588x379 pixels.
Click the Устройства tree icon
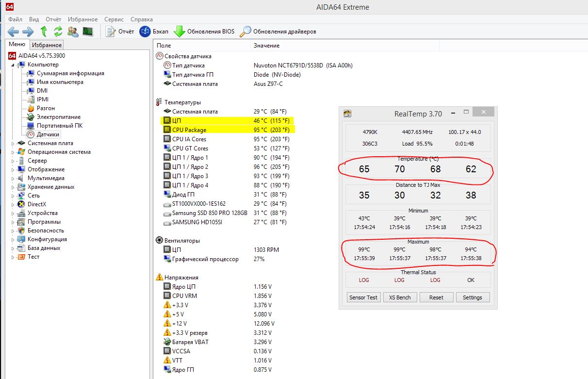pyautogui.click(x=21, y=213)
